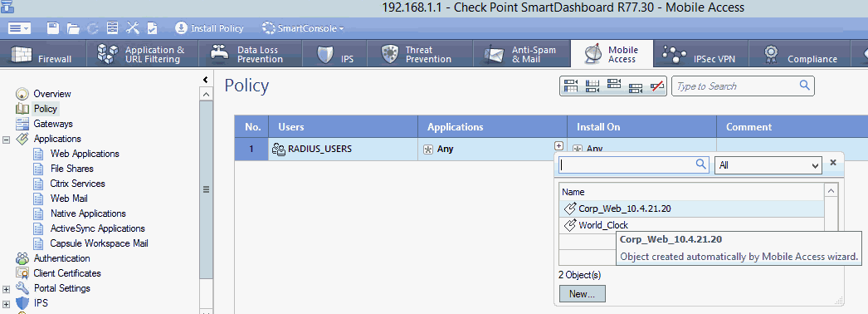Click the greyed-out Refresh toolbar icon
This screenshot has width=868, height=314.
[92, 27]
